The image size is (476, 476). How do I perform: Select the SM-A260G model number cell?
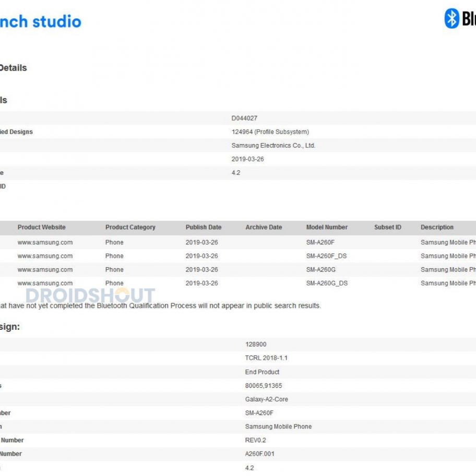tap(321, 270)
